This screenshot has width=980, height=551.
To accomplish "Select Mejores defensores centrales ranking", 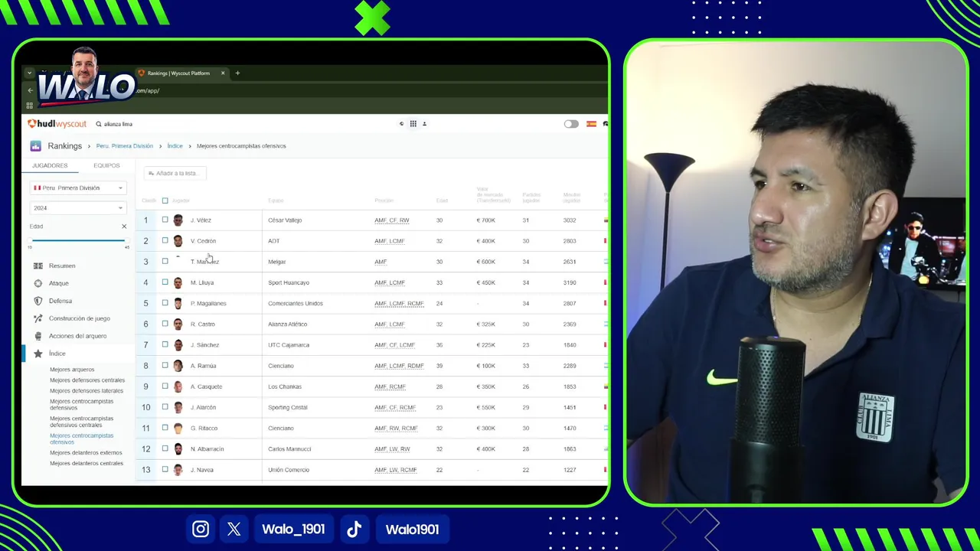I will point(87,380).
